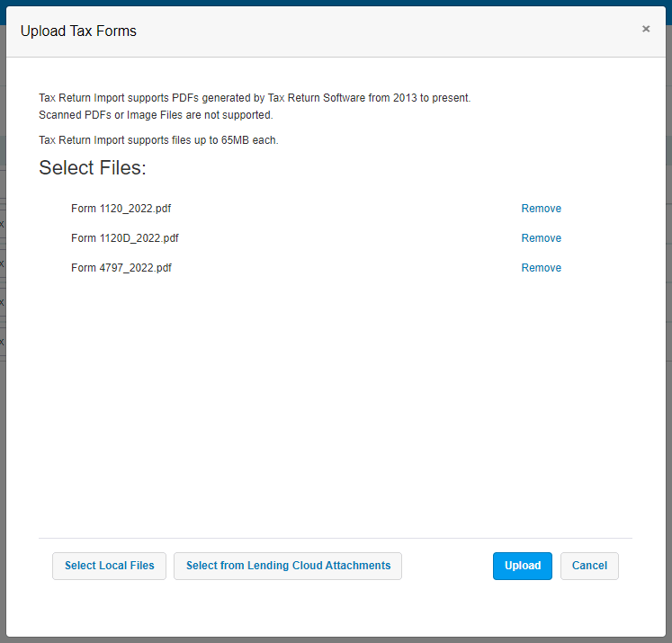Click the 65MB file size limit note
The height and width of the screenshot is (643, 672).
pos(158,140)
